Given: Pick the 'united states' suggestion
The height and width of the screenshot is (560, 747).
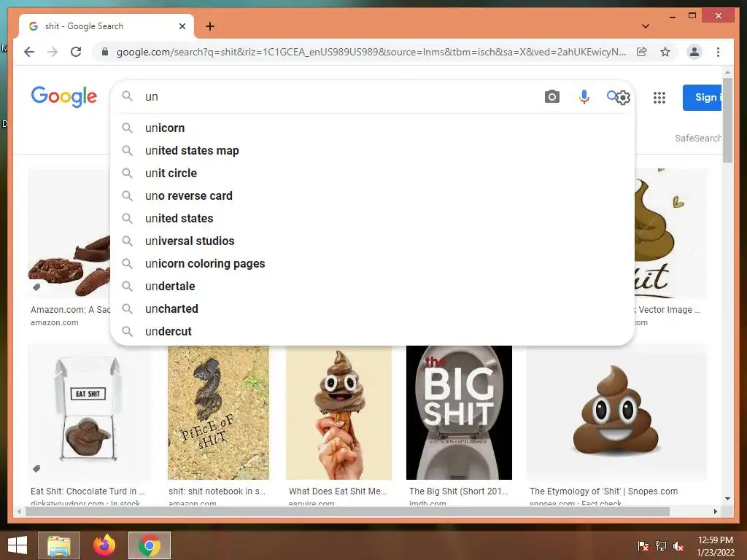Looking at the screenshot, I should tap(372, 219).
